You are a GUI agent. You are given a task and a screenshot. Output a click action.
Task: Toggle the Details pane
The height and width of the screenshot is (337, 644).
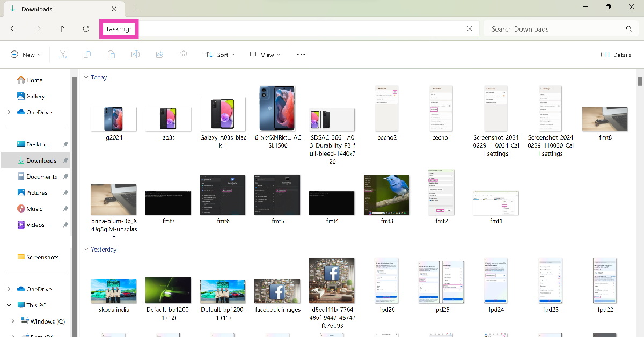click(616, 55)
